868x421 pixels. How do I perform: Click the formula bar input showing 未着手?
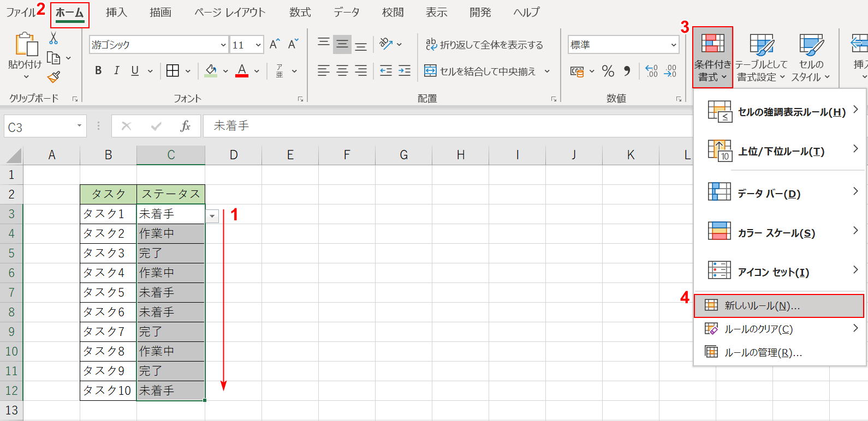[x=448, y=126]
